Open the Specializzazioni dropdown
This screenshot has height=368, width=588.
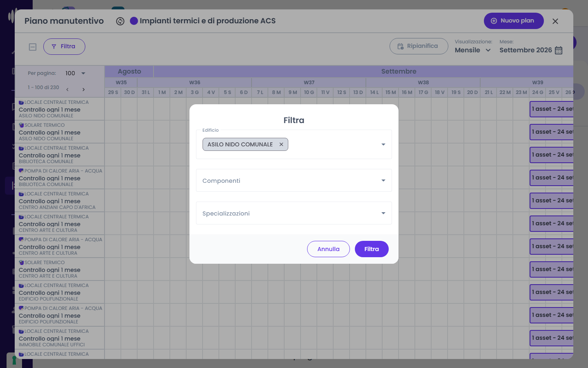pyautogui.click(x=294, y=213)
